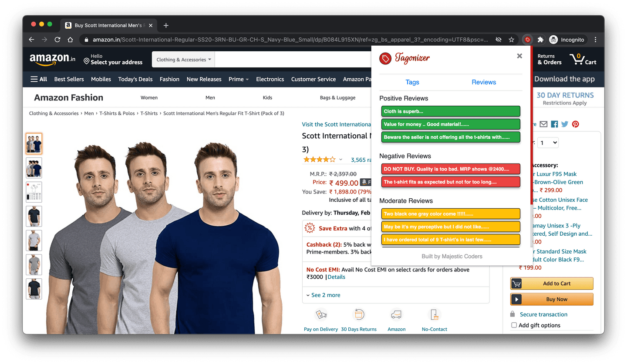Click the 30 Days Returns icon
The width and height of the screenshot is (627, 364).
coord(359,314)
